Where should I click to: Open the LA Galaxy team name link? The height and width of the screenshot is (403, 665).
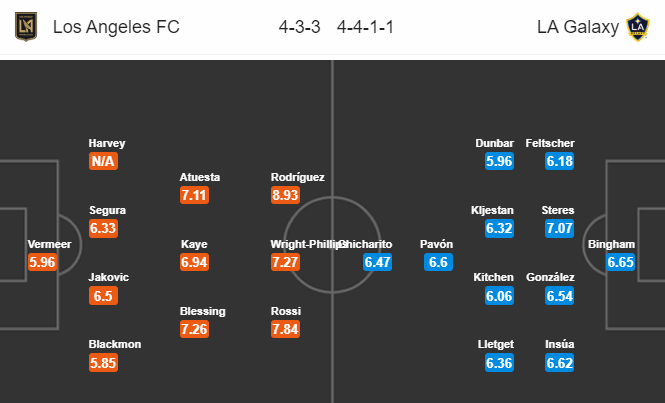578,27
